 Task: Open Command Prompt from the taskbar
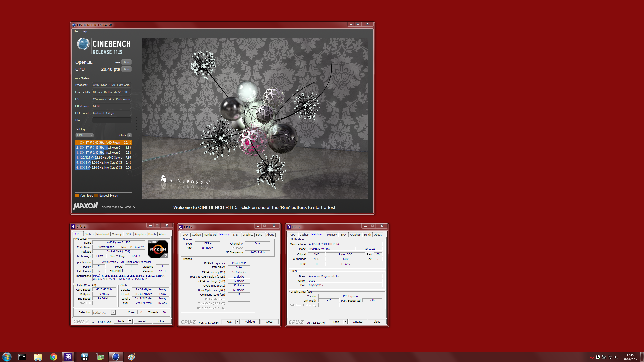coord(22,357)
